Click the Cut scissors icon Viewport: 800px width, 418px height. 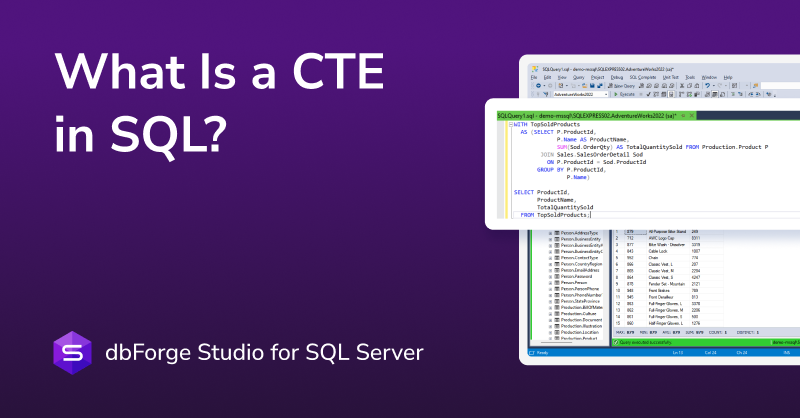(682, 86)
